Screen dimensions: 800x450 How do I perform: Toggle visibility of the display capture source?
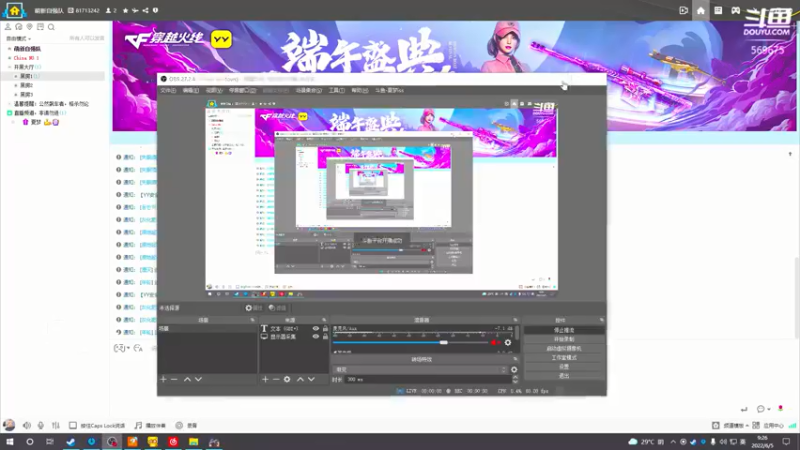pos(315,337)
